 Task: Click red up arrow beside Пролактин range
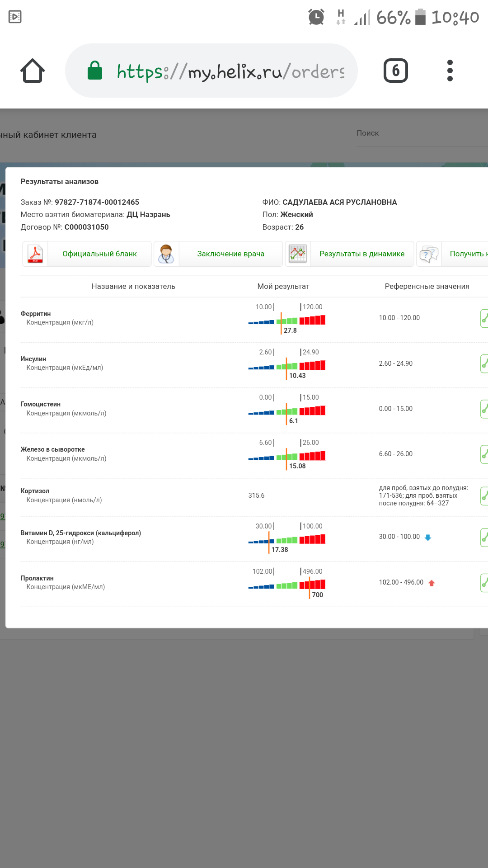pyautogui.click(x=432, y=583)
